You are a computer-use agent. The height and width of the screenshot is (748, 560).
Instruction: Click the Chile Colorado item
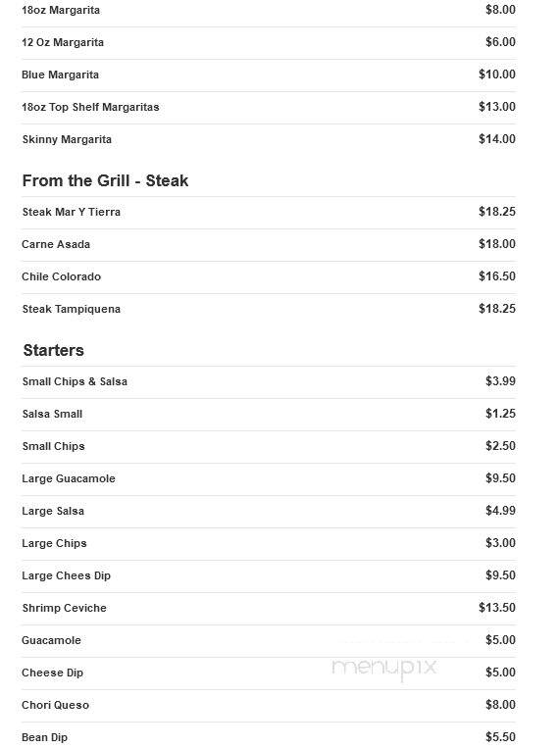pyautogui.click(x=269, y=276)
